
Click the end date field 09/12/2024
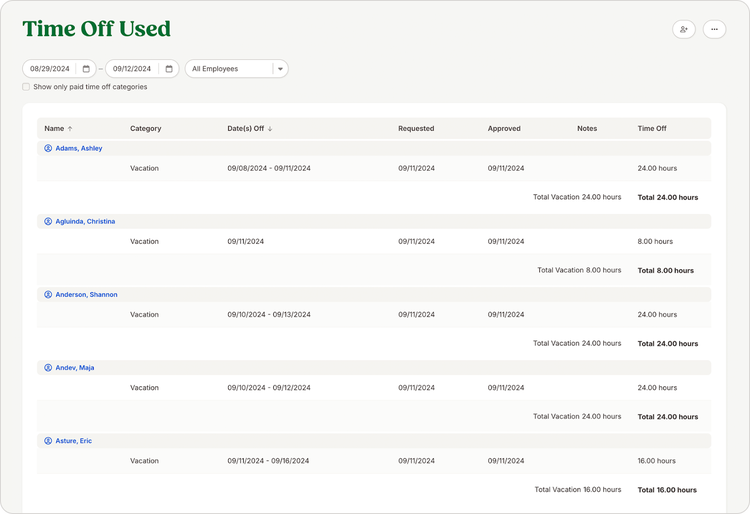[x=142, y=69]
